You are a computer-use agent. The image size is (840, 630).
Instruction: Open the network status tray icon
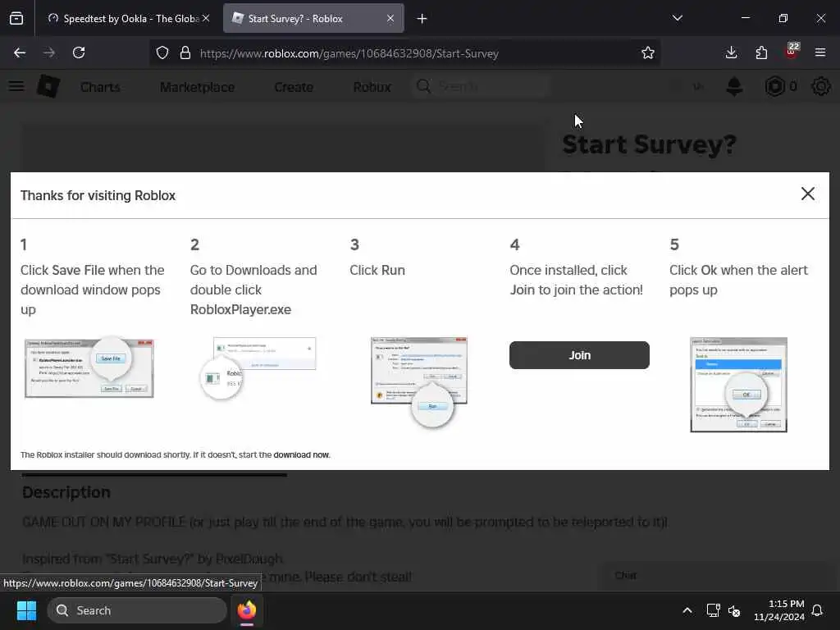[713, 610]
